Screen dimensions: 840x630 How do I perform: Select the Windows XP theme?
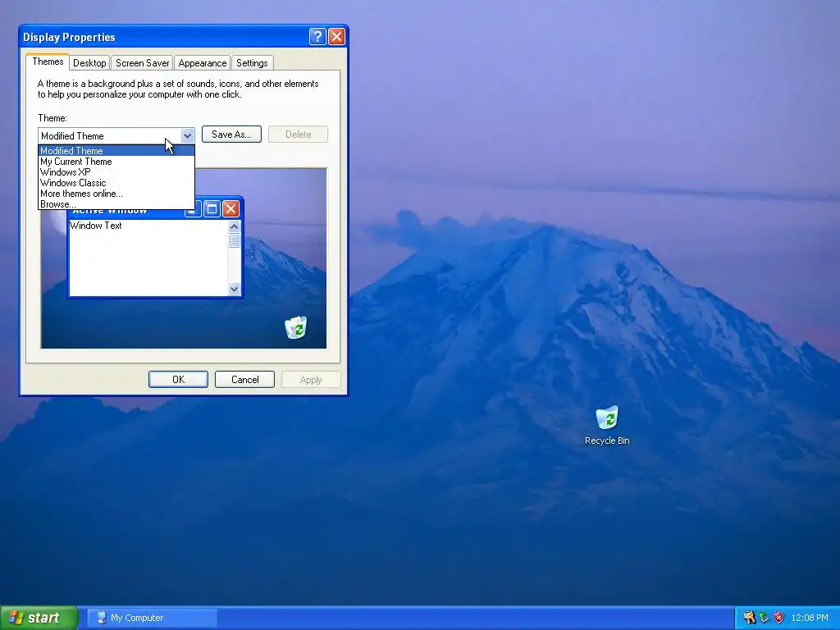pyautogui.click(x=116, y=172)
